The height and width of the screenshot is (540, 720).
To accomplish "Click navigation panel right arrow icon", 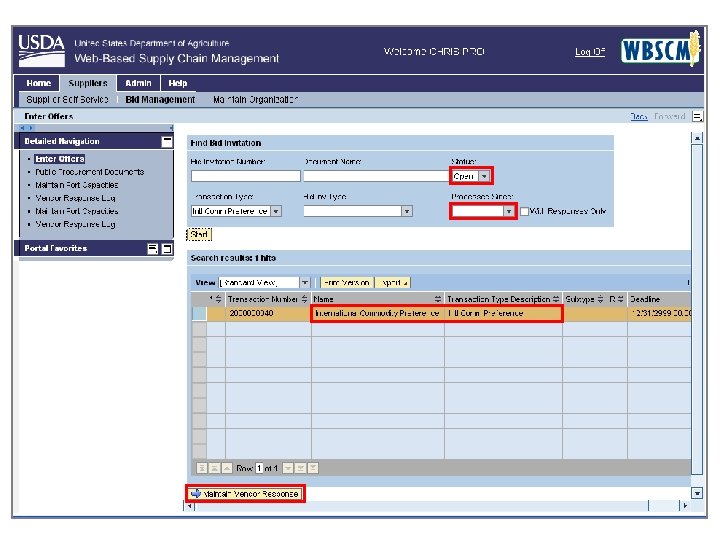I will click(x=30, y=128).
